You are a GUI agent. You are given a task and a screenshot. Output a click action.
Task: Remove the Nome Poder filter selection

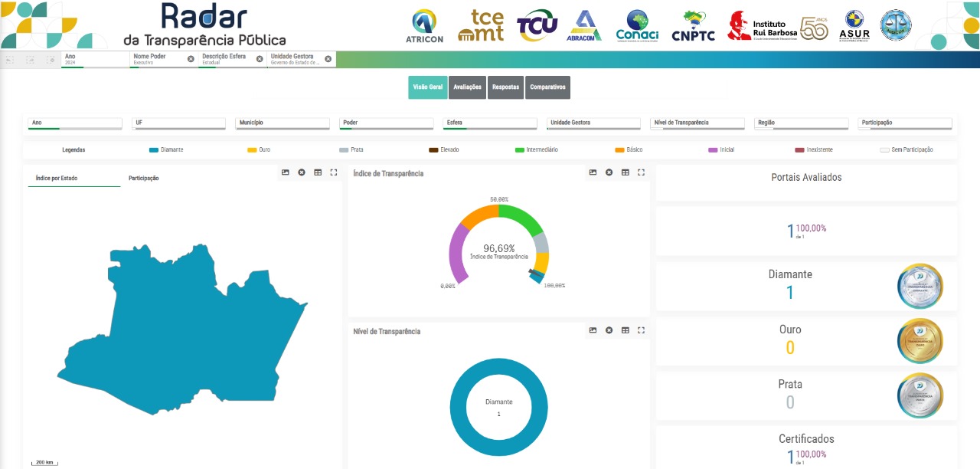coord(191,59)
